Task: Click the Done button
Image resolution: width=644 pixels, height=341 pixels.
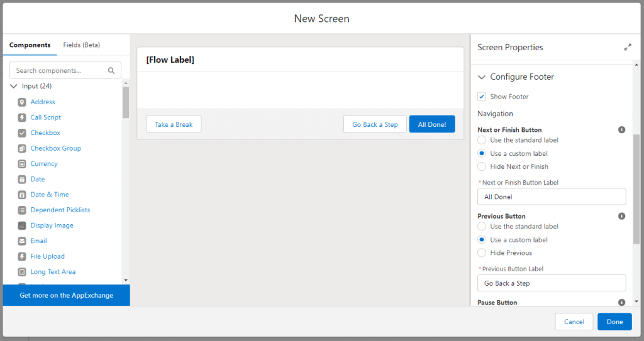Action: [614, 322]
